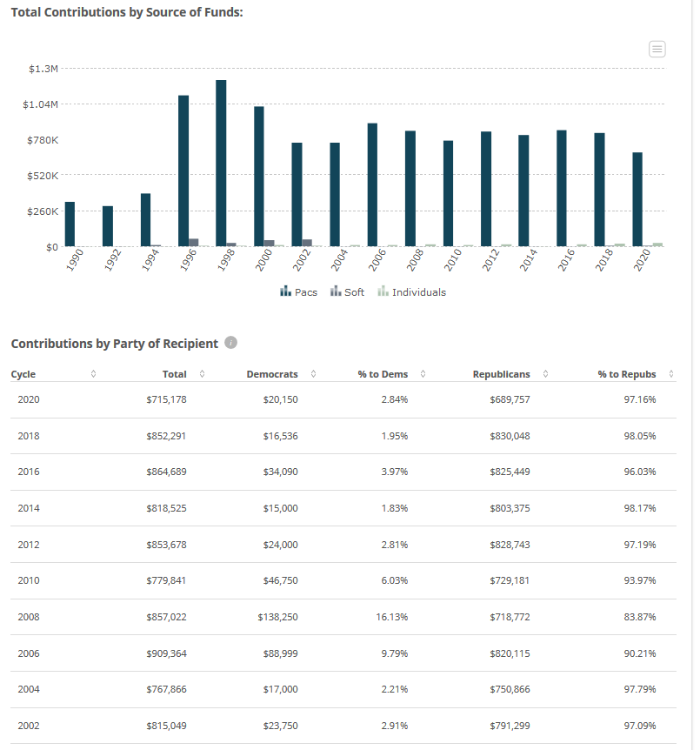Toggle the Pacs series in legend
Viewport: 700px width, 750px height.
point(298,291)
